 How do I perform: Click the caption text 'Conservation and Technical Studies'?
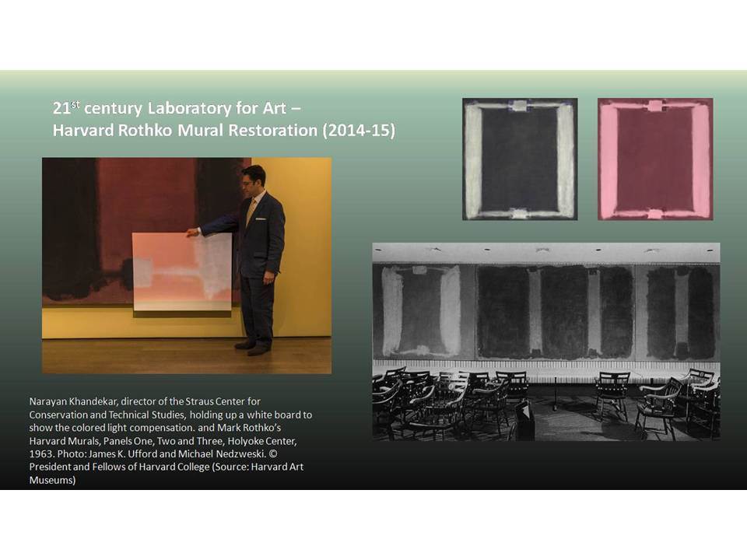click(x=107, y=415)
